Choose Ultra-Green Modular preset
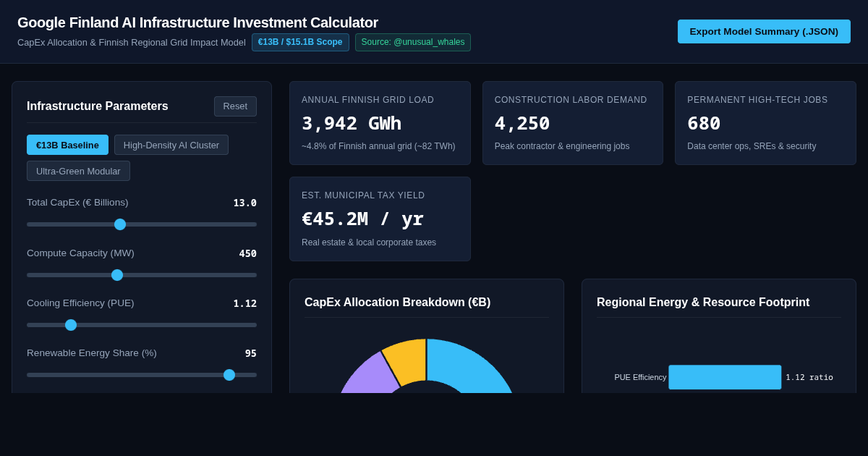This screenshot has width=868, height=456. click(78, 171)
